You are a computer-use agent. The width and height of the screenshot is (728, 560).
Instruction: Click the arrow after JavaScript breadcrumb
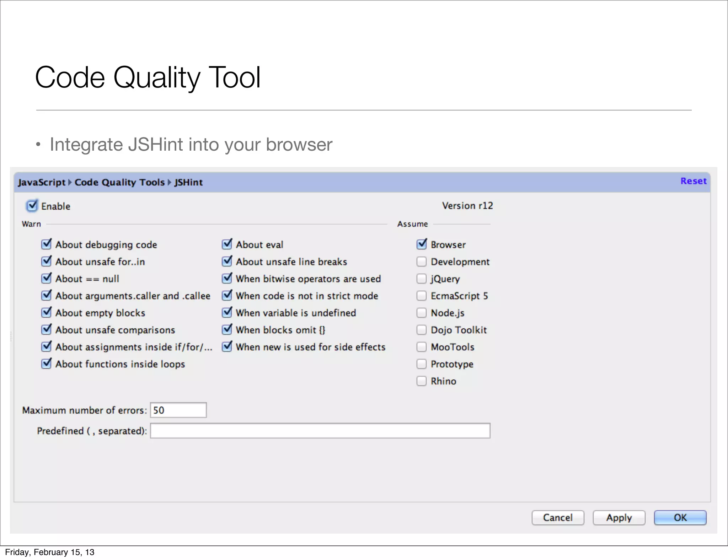[x=70, y=182]
